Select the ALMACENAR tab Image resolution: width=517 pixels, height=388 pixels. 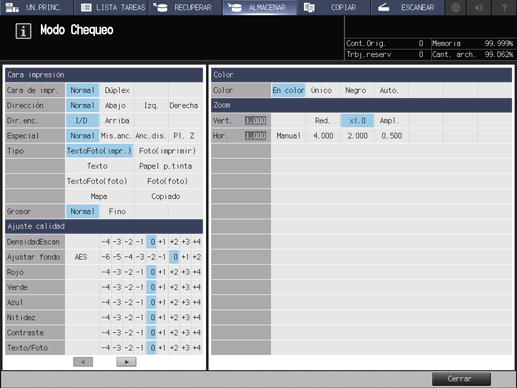click(x=259, y=7)
